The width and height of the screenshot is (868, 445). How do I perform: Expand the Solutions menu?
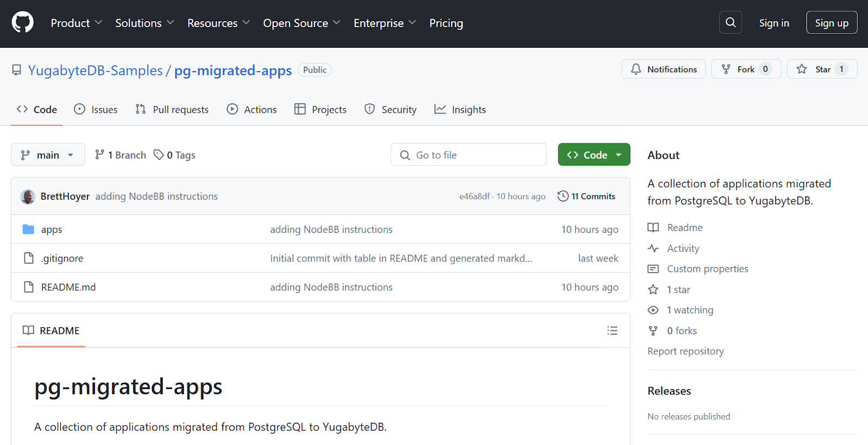pyautogui.click(x=145, y=23)
